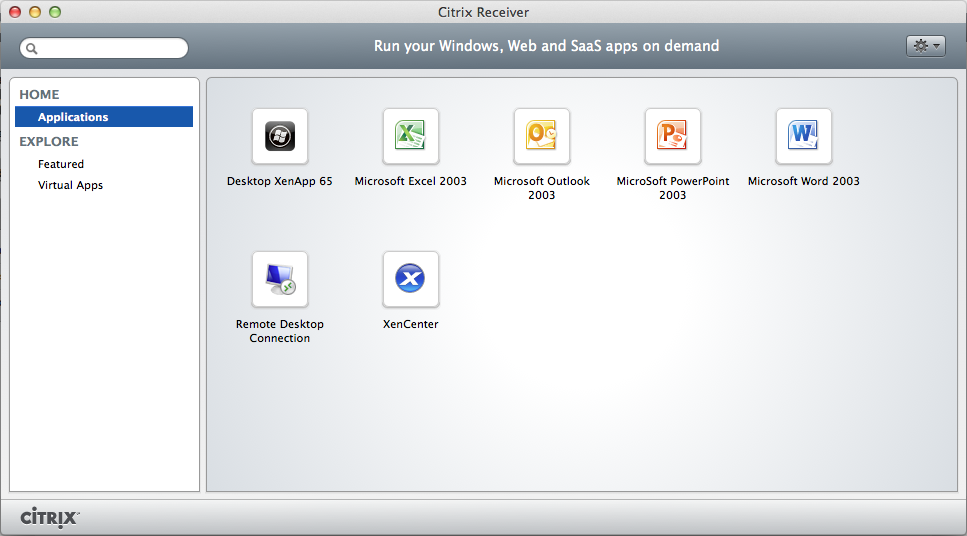Click the "MicroSoft PowerPoint 2003" label
Image resolution: width=967 pixels, height=536 pixels.
pyautogui.click(x=673, y=188)
